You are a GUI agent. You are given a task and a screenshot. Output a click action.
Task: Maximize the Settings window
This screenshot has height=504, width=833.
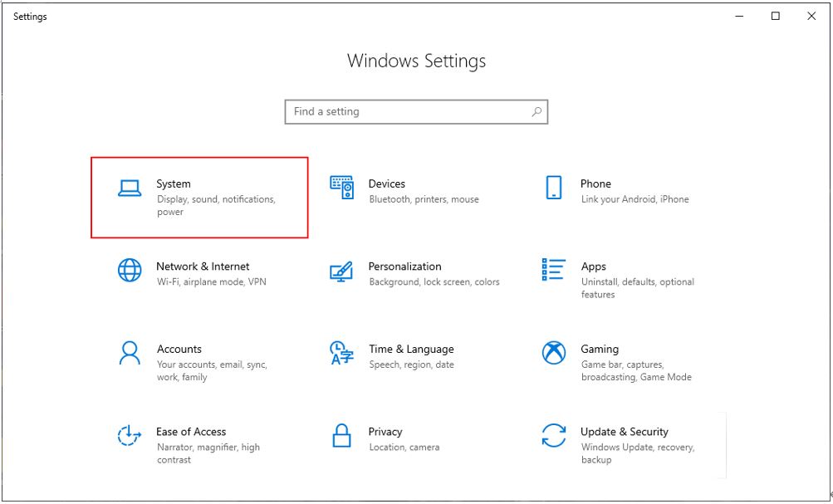776,17
